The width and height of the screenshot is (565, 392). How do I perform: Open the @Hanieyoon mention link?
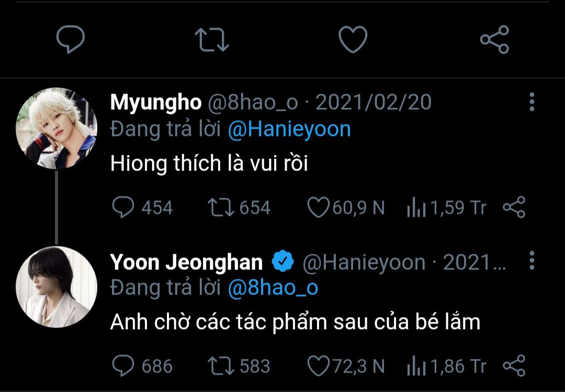point(289,130)
